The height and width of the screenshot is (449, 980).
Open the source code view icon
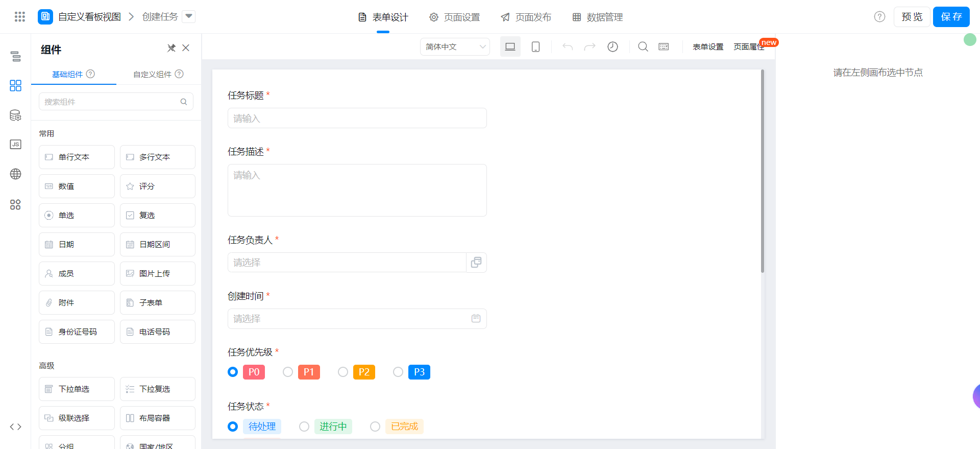[16, 427]
